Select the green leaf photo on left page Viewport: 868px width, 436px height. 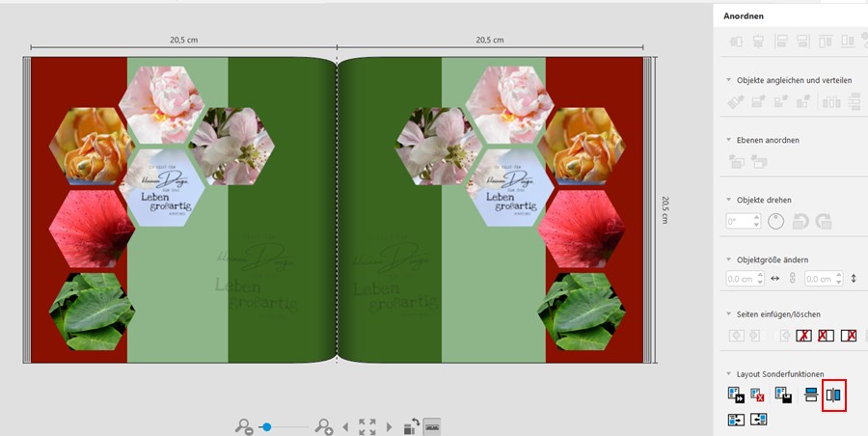(x=92, y=312)
